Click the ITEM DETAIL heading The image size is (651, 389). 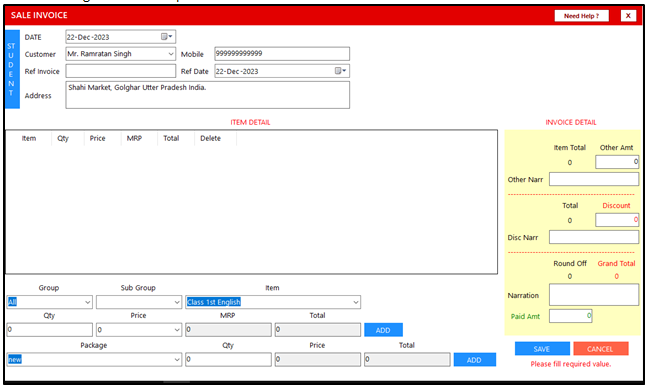pos(250,122)
